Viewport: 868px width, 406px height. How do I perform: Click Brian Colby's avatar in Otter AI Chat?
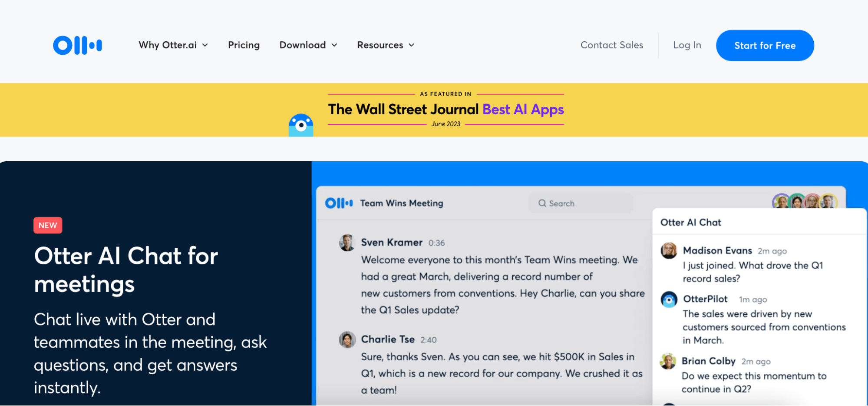tap(668, 361)
